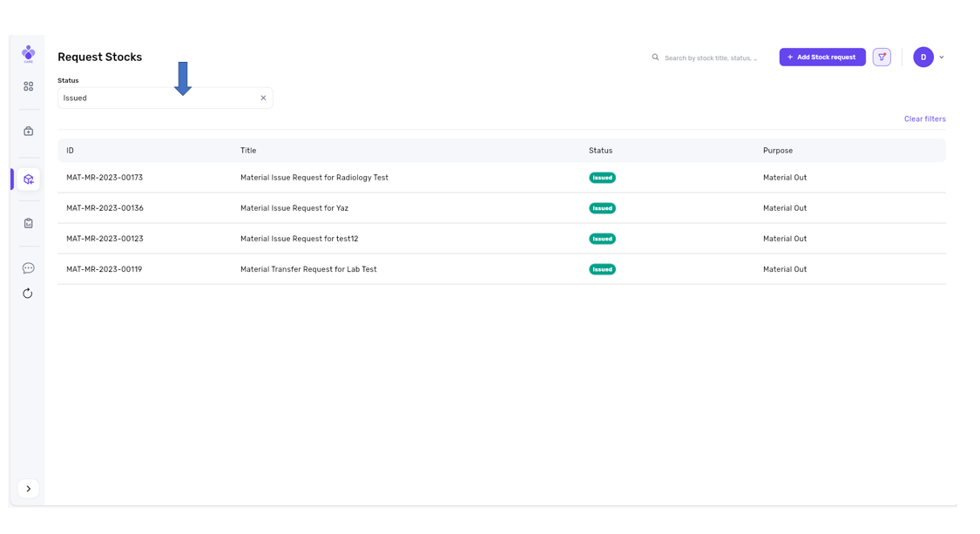Click the Add Stock request button
Image resolution: width=980 pixels, height=534 pixels.
click(821, 57)
